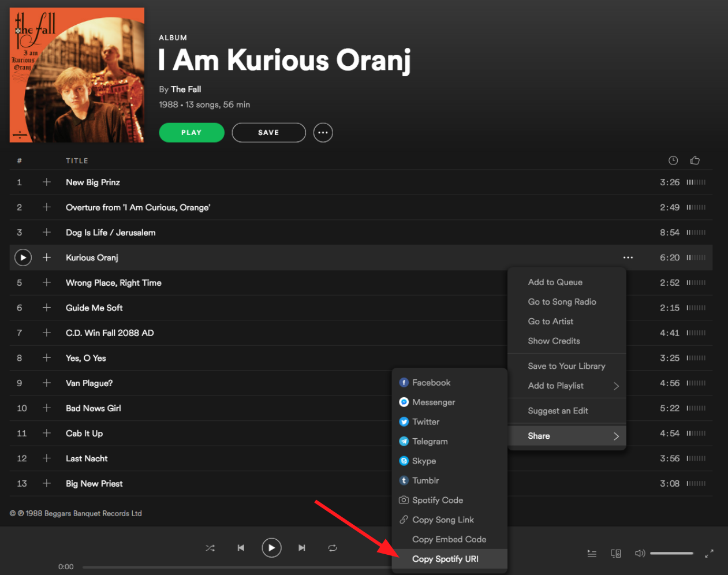Mute using the volume speaker icon
Screen dimensions: 728x575
(x=640, y=554)
